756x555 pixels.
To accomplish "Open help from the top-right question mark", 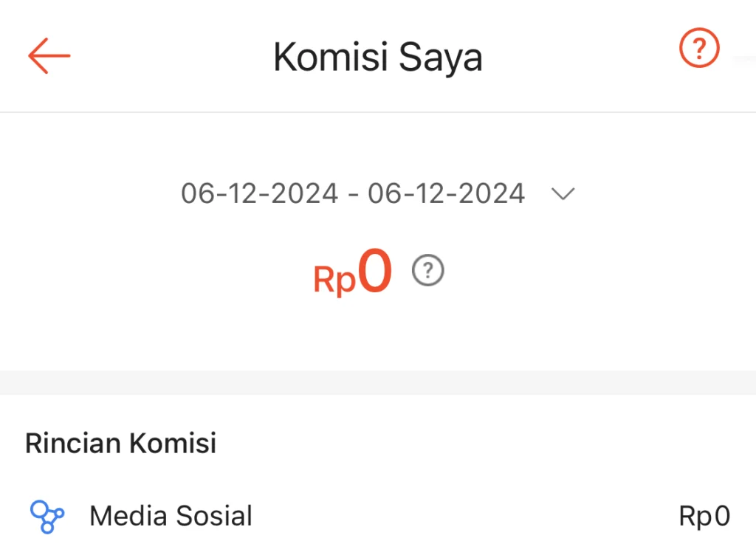I will pos(698,49).
